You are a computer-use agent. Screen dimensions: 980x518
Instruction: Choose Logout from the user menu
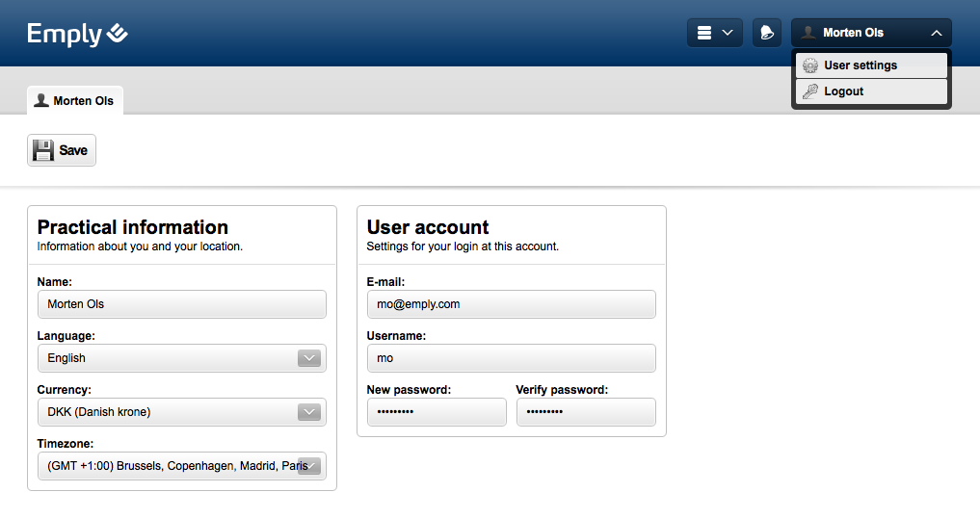pos(844,91)
